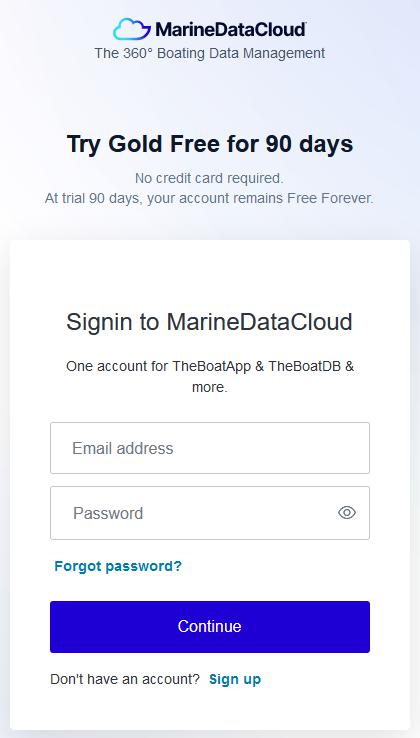Click the Email address placeholder text
The image size is (420, 738).
(x=122, y=448)
